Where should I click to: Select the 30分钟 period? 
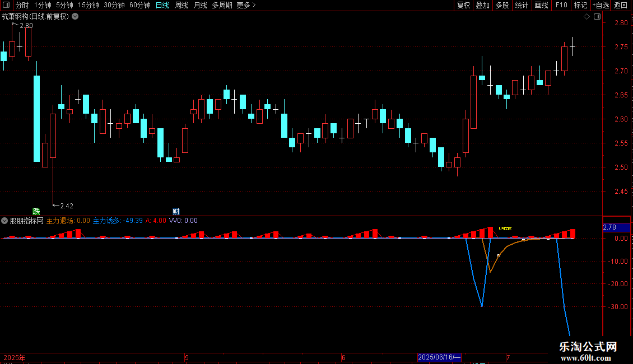click(114, 5)
